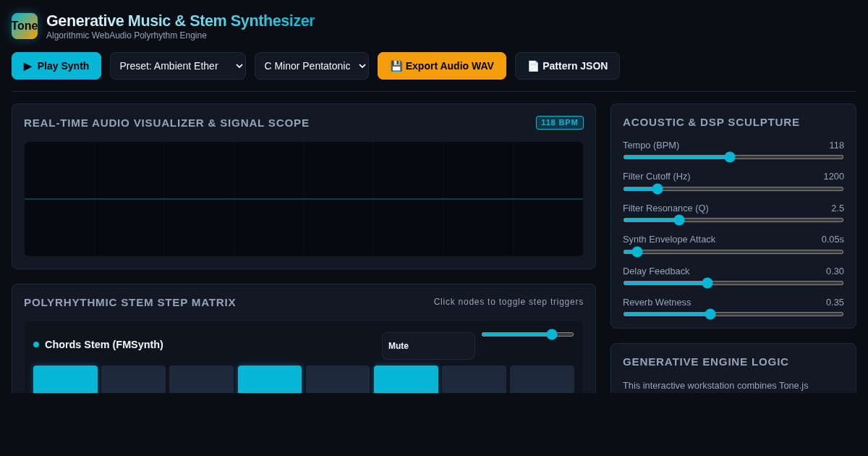The height and width of the screenshot is (456, 868).
Task: Open the Preset: Ambient Ether dropdown
Action: (x=178, y=66)
